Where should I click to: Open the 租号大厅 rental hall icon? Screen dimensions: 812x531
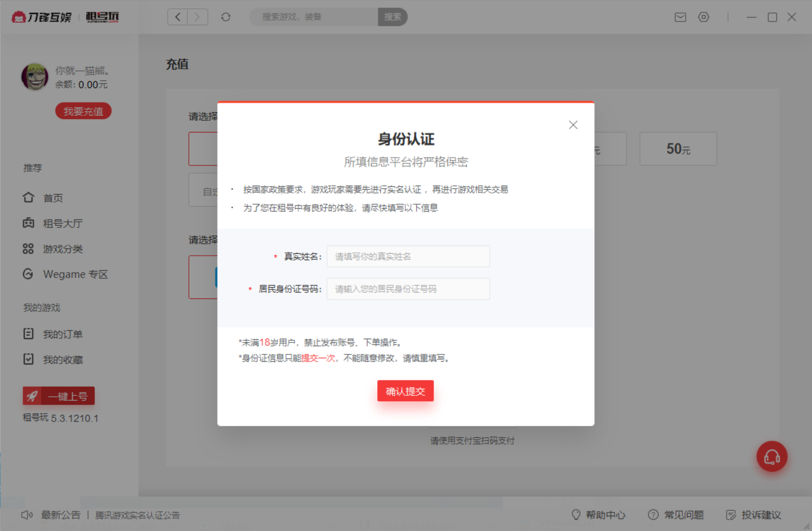click(29, 223)
